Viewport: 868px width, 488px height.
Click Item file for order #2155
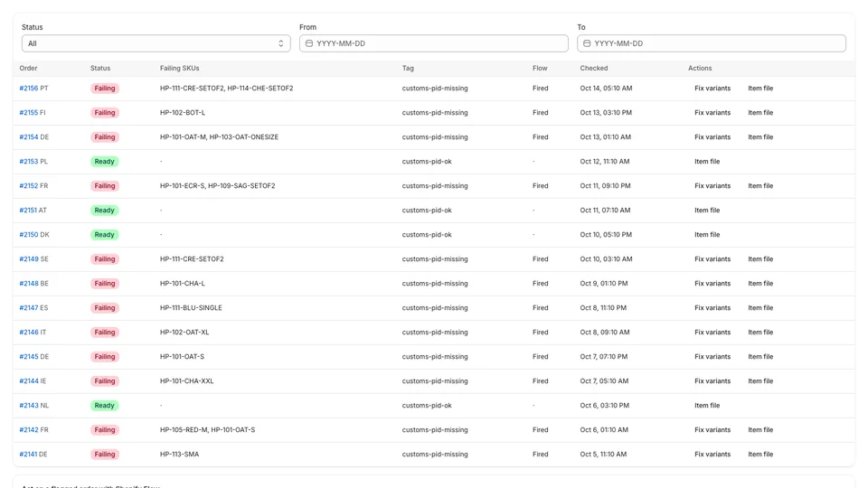pyautogui.click(x=760, y=112)
